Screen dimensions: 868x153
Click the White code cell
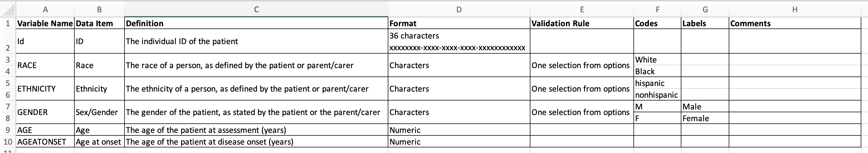click(x=657, y=59)
